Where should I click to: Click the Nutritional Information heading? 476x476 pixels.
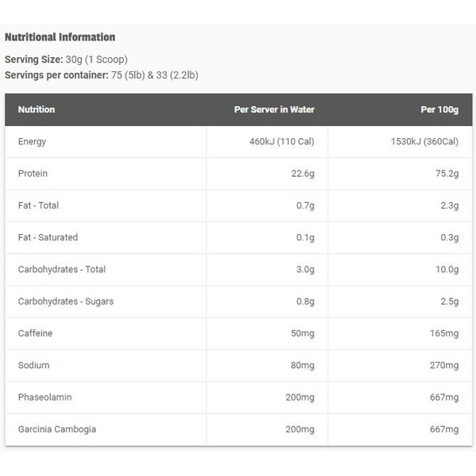(x=60, y=37)
